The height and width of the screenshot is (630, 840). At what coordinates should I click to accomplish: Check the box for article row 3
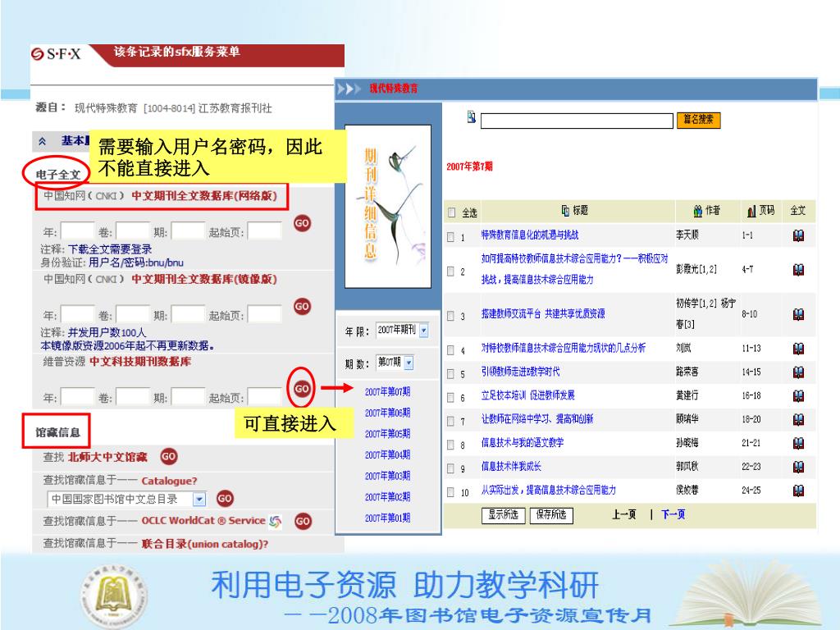450,316
